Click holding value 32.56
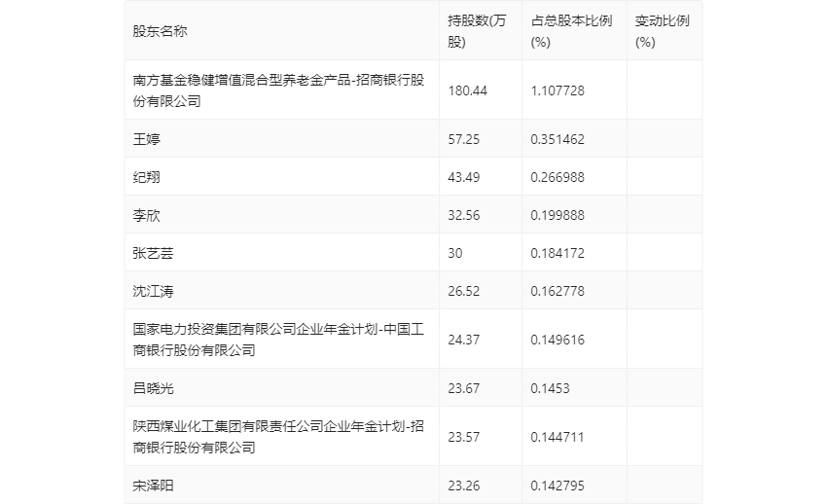Viewport: 827px width, 504px height. tap(463, 215)
